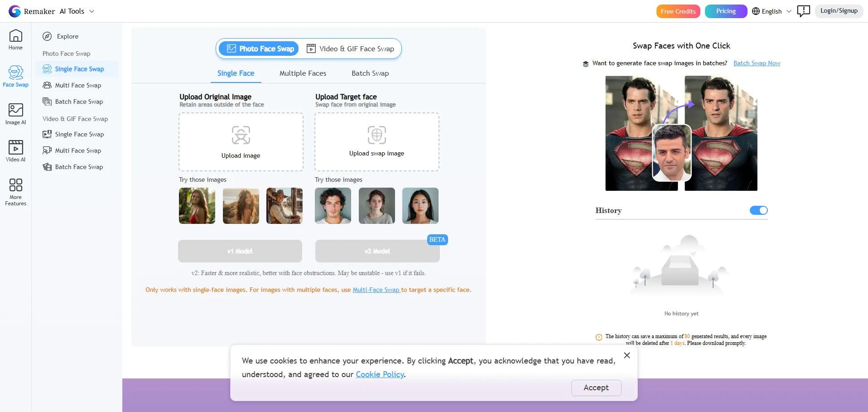The height and width of the screenshot is (412, 868).
Task: Open the Video AI sidebar icon
Action: 15,147
